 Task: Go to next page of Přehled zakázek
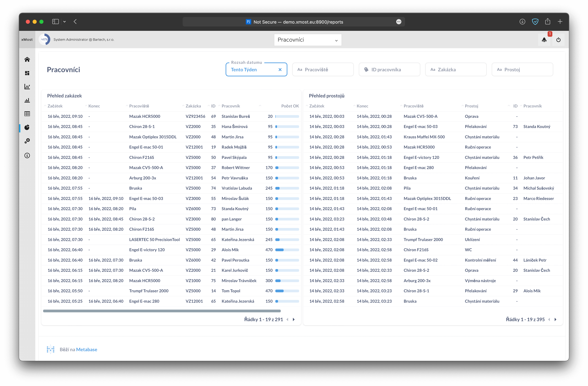pos(294,319)
